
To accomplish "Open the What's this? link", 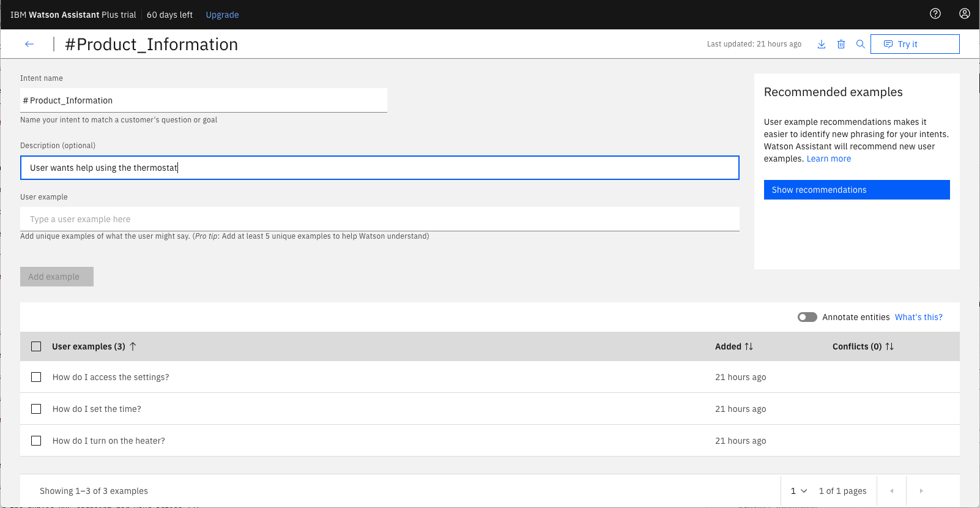I will coord(919,317).
